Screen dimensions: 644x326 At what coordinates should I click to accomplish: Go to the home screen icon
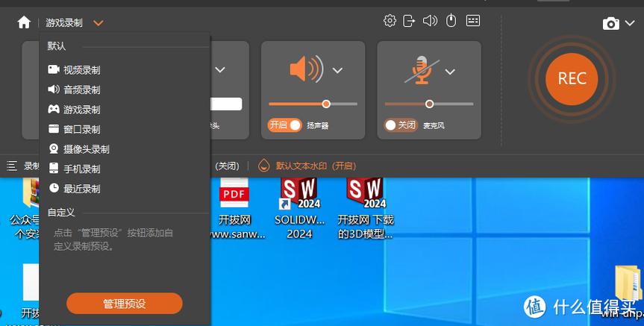coord(24,22)
